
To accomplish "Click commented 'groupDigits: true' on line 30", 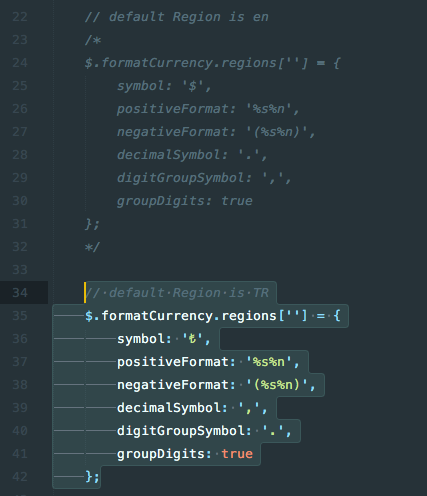I will [185, 201].
